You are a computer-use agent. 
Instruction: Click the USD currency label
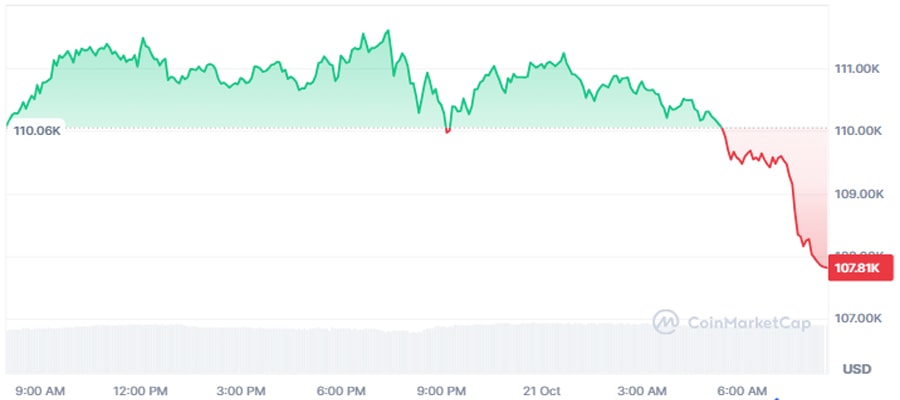pos(857,369)
